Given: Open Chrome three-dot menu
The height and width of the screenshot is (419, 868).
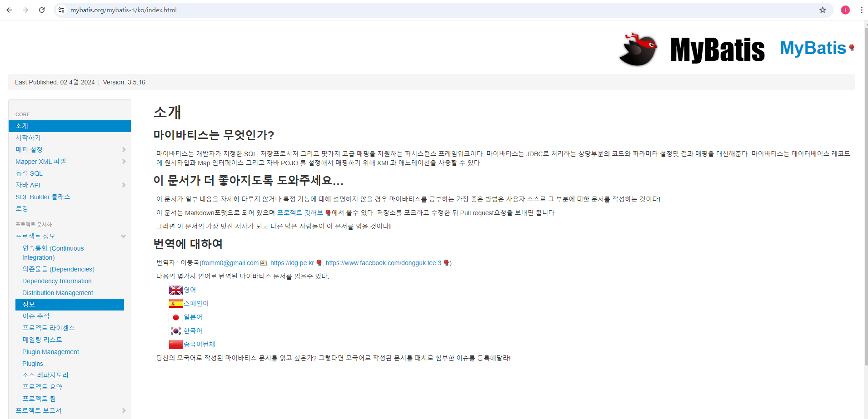Looking at the screenshot, I should (x=862, y=10).
